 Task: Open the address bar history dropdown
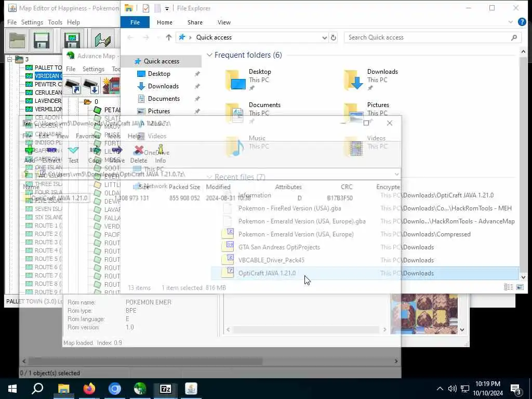(x=324, y=37)
